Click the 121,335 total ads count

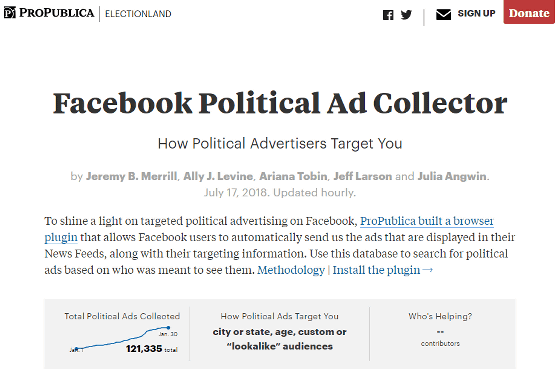point(144,349)
